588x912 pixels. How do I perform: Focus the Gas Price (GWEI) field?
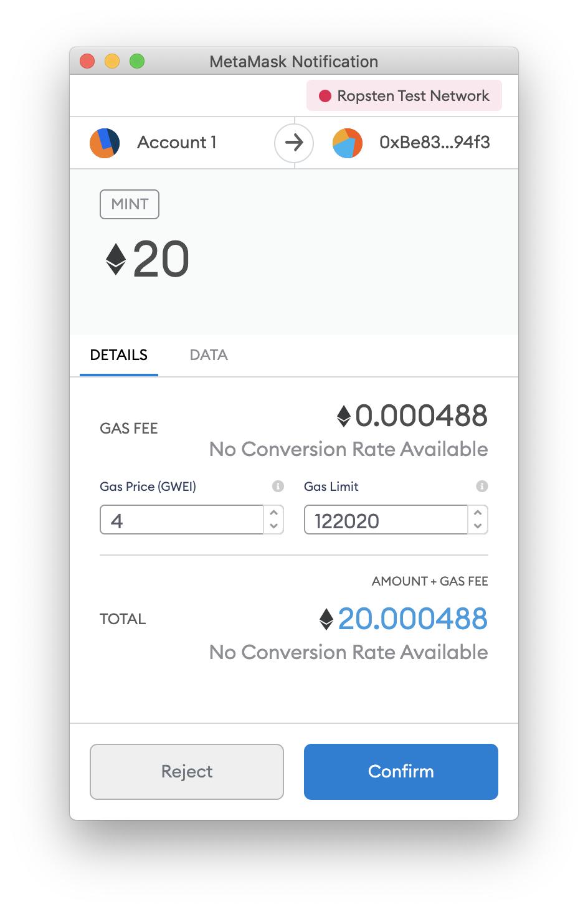point(182,520)
